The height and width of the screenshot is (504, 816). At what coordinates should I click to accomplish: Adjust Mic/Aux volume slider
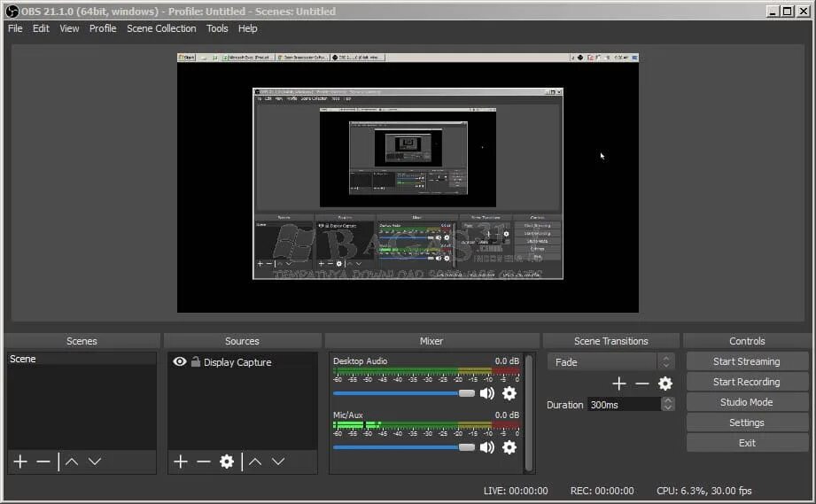pyautogui.click(x=404, y=447)
